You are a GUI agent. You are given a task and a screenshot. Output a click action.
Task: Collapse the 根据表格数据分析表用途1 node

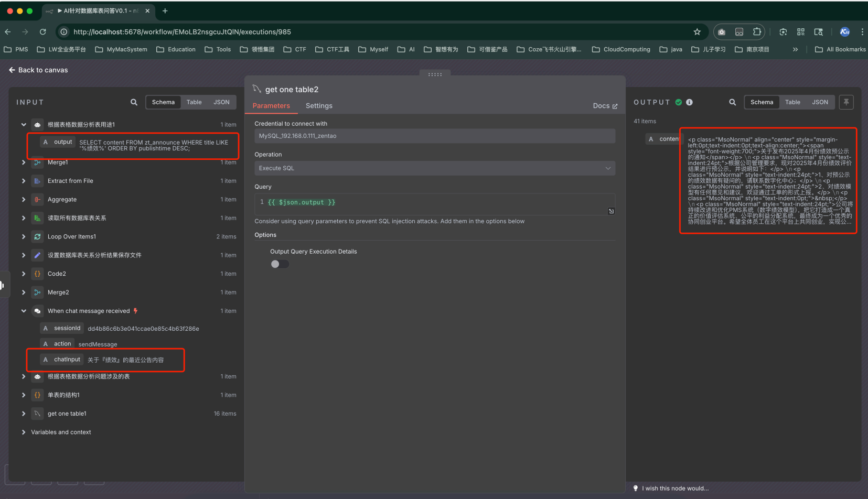coord(24,125)
